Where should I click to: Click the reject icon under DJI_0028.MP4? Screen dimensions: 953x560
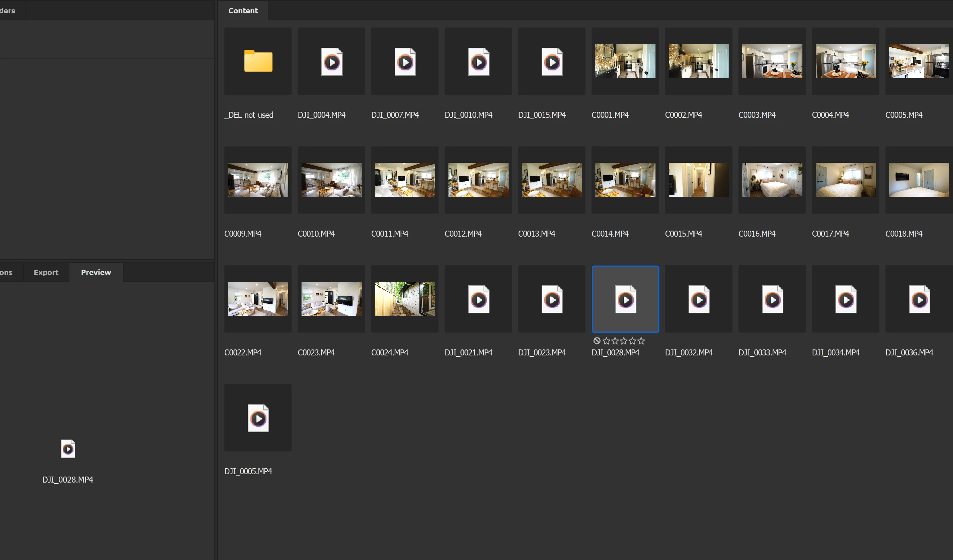(597, 341)
